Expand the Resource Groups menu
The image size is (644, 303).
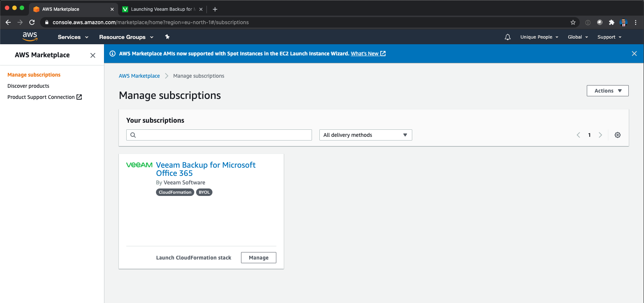pos(126,37)
